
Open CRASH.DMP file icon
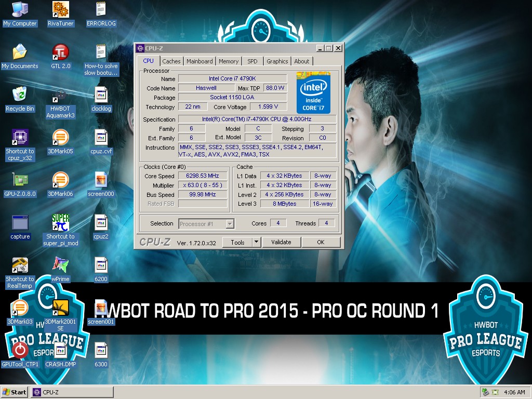point(60,355)
